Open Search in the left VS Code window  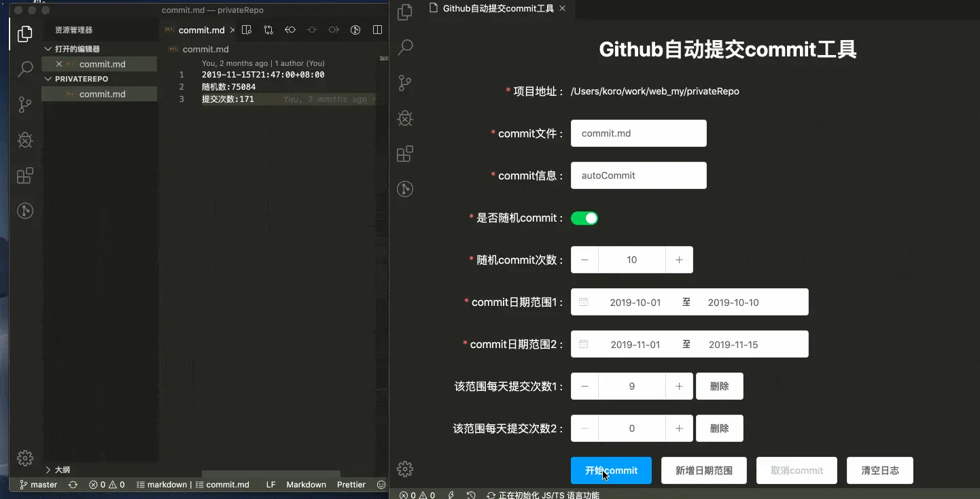(25, 69)
